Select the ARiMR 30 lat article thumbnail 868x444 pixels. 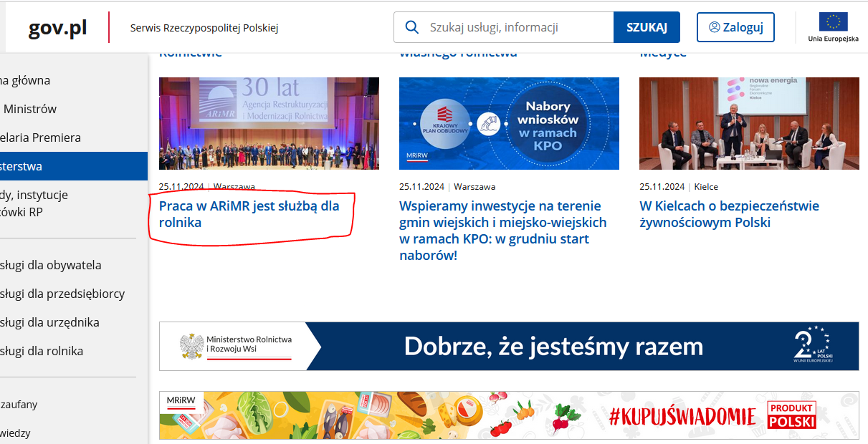click(x=269, y=123)
